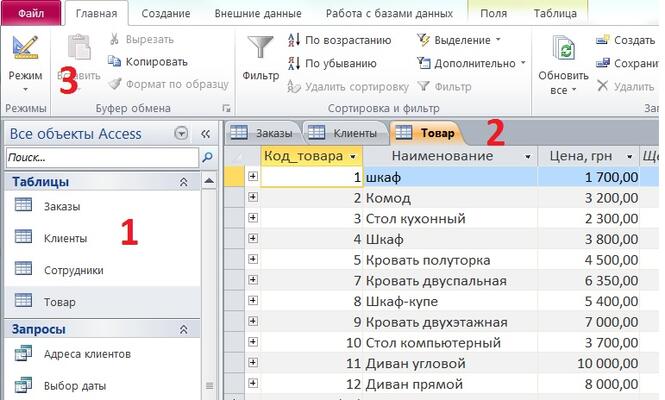Collapse the Таблицы group in navigation pane
The width and height of the screenshot is (665, 400).
pos(183,182)
